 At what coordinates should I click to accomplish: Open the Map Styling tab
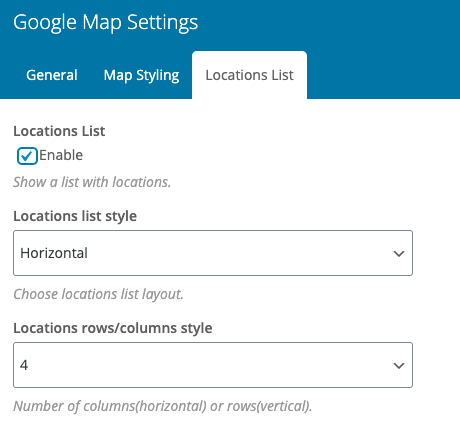[141, 75]
